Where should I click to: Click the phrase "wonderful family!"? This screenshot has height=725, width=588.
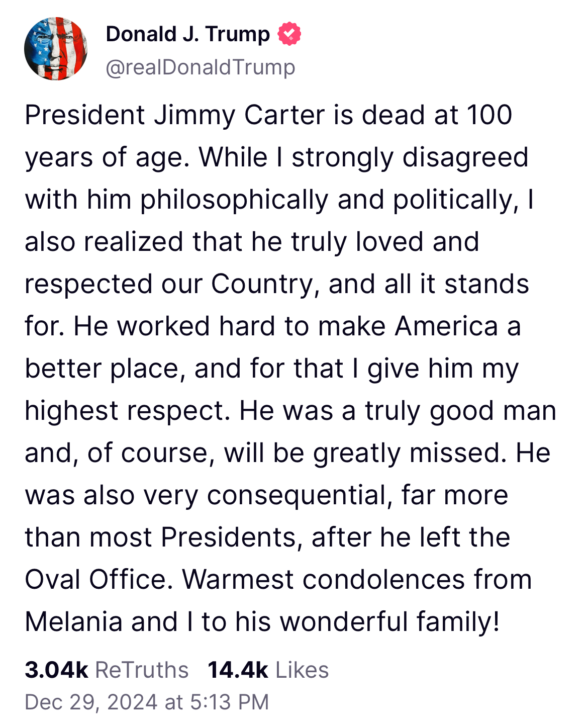[x=389, y=621]
